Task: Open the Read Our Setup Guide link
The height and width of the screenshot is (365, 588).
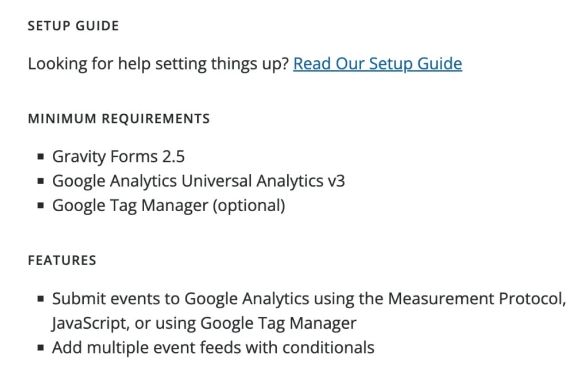Action: coord(377,64)
